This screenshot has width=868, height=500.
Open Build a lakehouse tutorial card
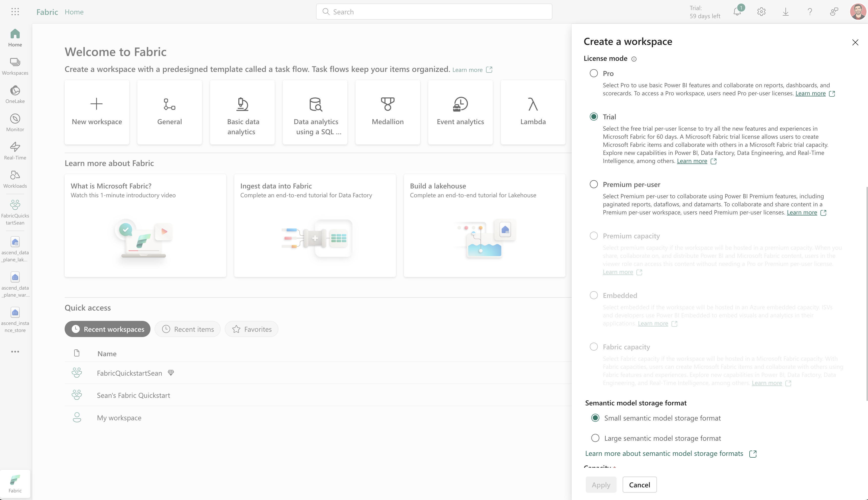(484, 226)
